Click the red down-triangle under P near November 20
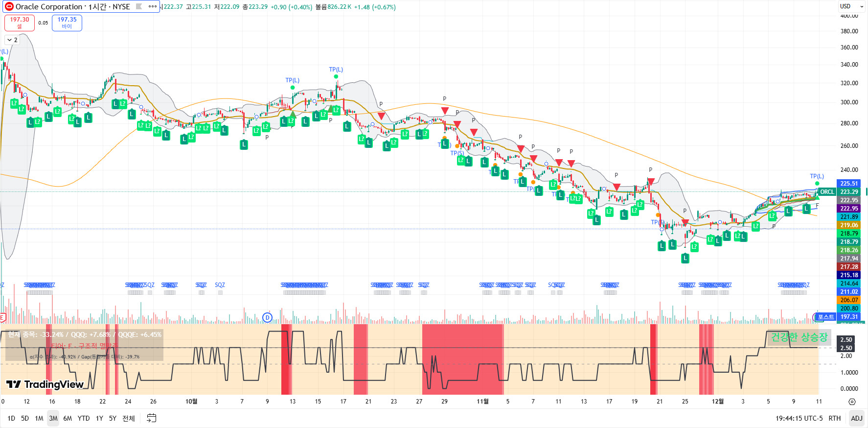 (651, 181)
